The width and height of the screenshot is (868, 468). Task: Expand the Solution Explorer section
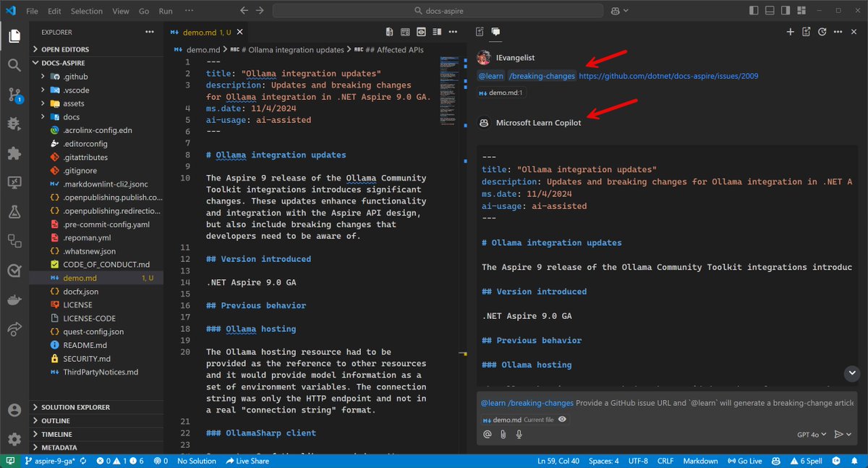(x=96, y=407)
